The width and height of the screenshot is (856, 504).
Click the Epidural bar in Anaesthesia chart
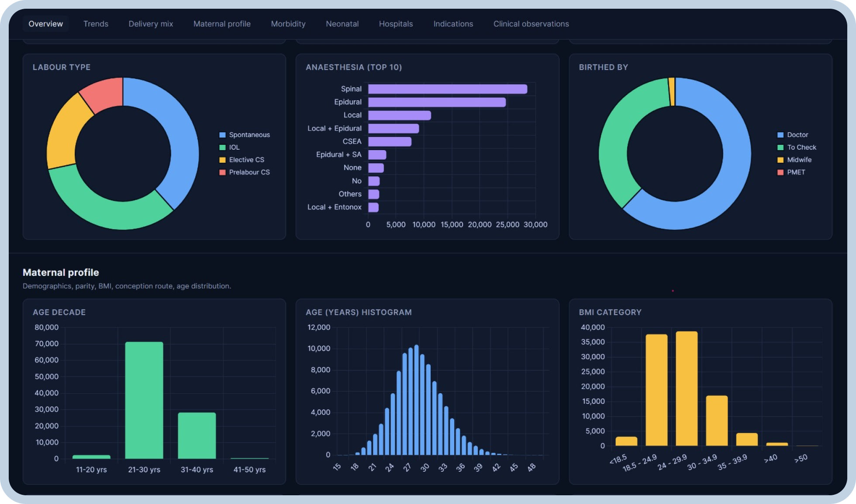437,102
